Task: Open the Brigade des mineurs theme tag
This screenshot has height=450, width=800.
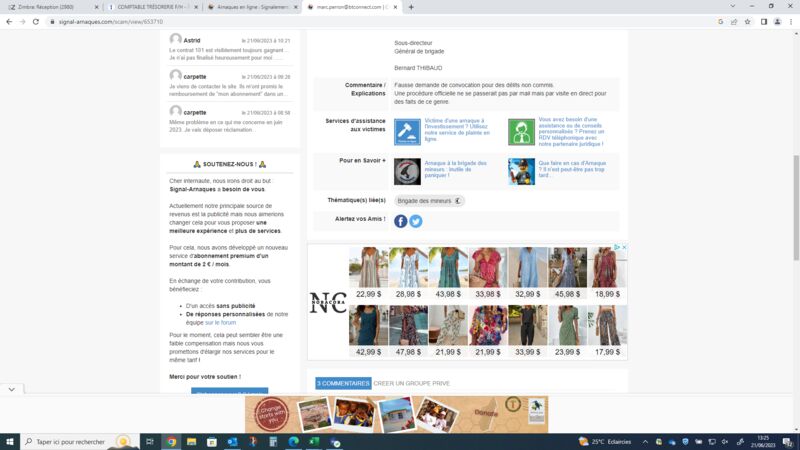Action: [429, 201]
